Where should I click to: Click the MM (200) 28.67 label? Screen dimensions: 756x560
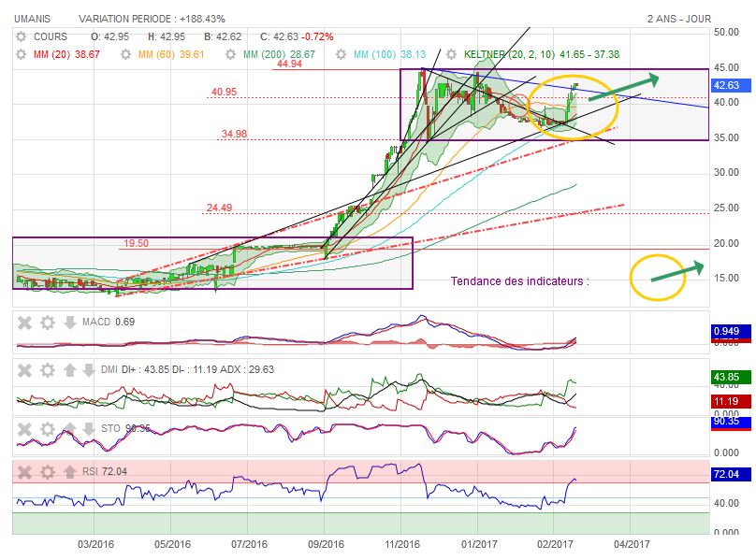279,54
